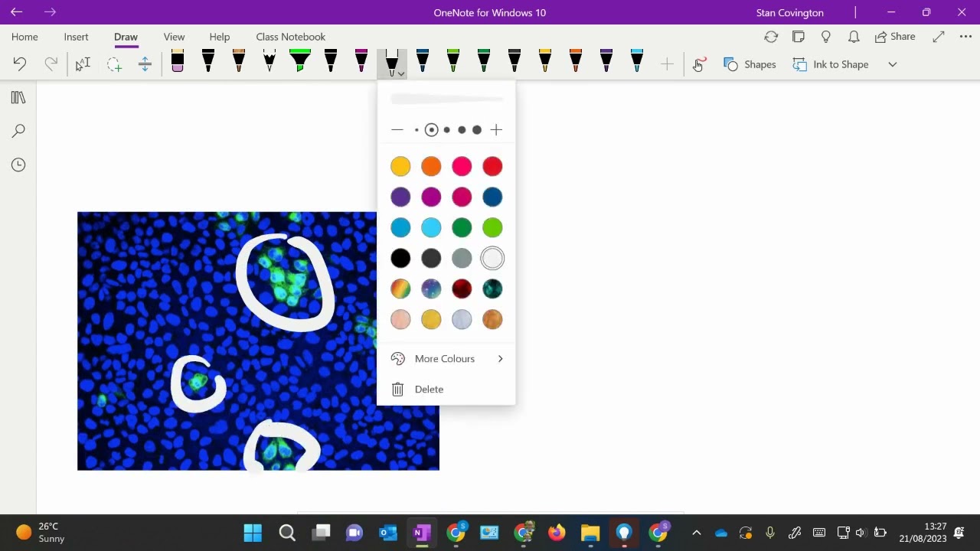Screen dimensions: 980x551
Task: Decrease pen thickness with minus
Action: [397, 130]
